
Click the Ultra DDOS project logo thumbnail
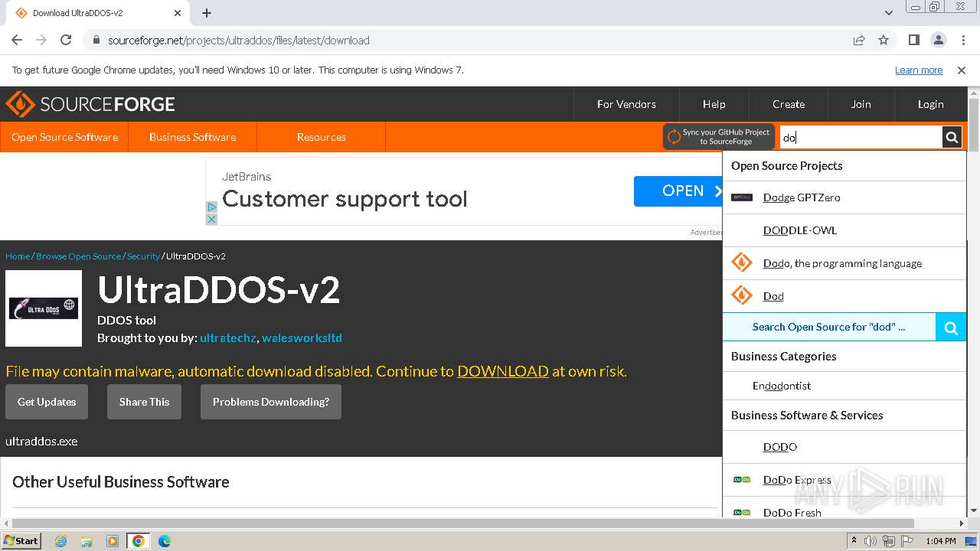pos(44,308)
